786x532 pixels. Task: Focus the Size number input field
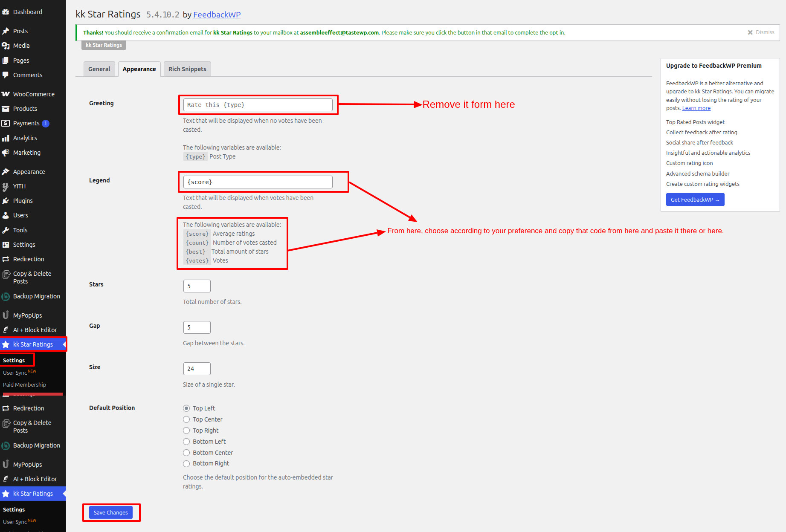[197, 369]
